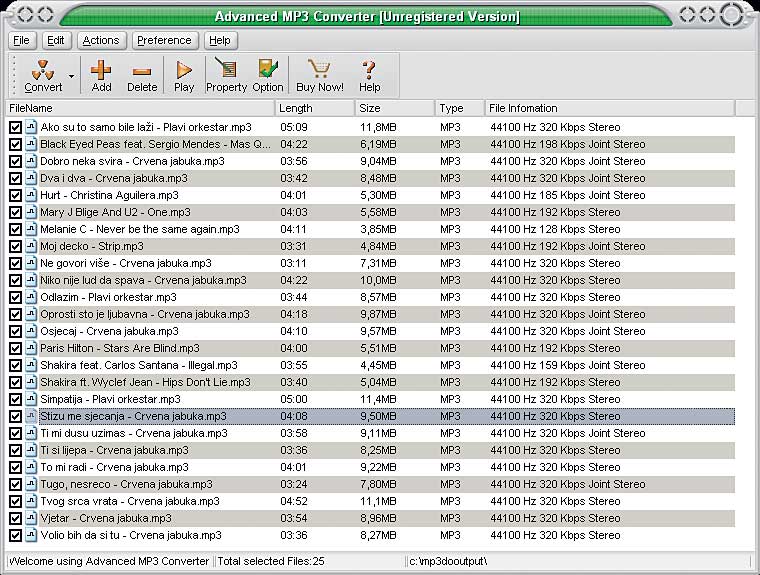Click the large round button in title bar
760x575 pixels.
(731, 15)
